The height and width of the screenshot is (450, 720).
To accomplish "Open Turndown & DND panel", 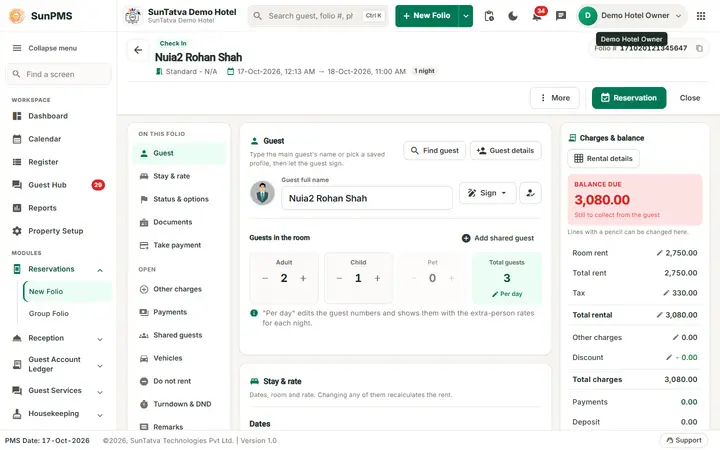I will tap(180, 404).
